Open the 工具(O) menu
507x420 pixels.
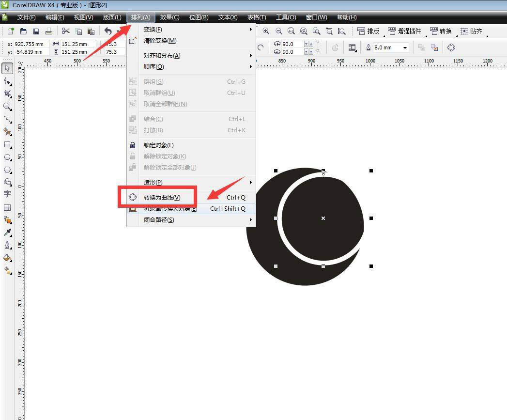(x=286, y=17)
